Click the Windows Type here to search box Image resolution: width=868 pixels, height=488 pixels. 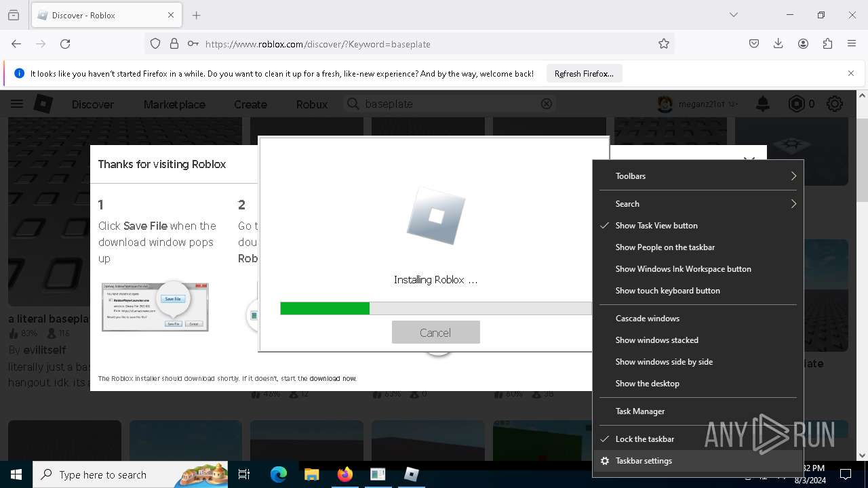pyautogui.click(x=131, y=474)
